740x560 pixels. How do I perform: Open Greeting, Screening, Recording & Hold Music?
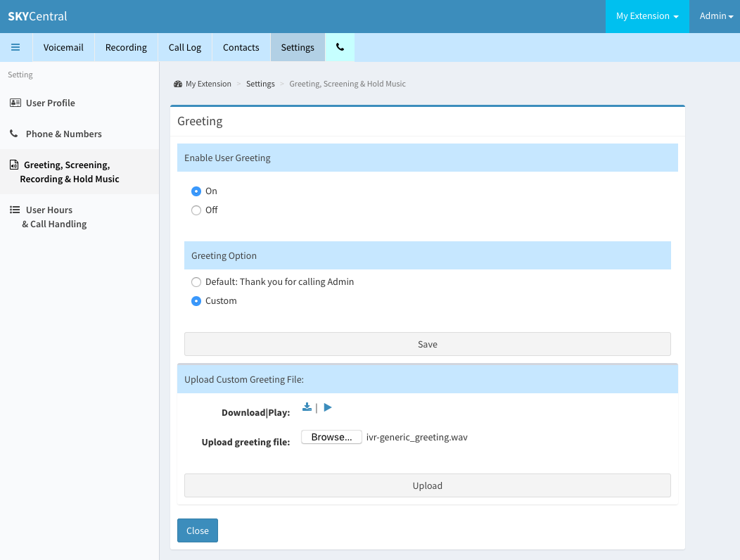point(79,172)
